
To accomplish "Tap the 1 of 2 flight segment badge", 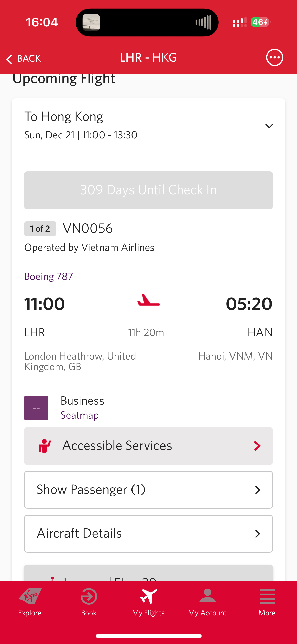I will click(x=40, y=229).
